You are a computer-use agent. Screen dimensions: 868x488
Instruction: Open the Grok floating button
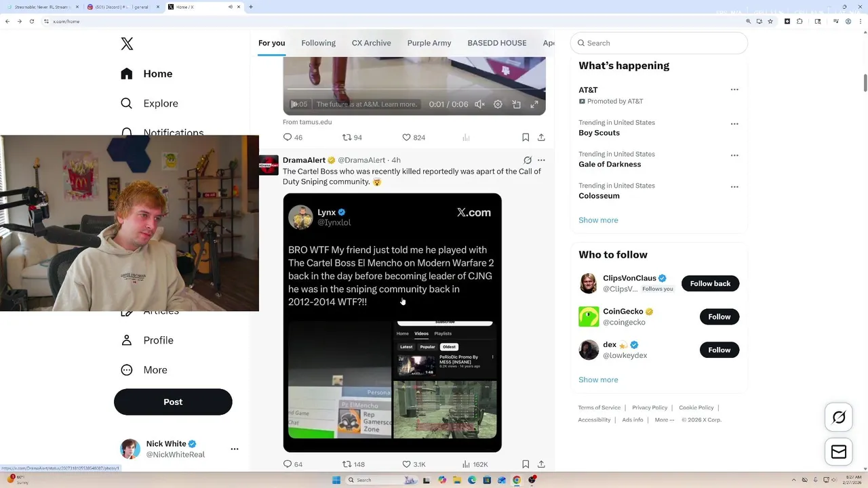click(x=839, y=418)
